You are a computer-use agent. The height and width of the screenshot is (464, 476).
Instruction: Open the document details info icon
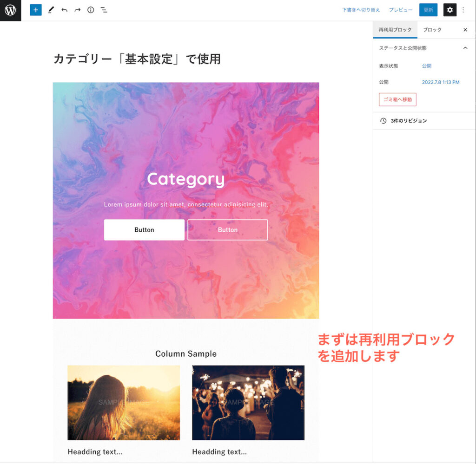(x=91, y=10)
